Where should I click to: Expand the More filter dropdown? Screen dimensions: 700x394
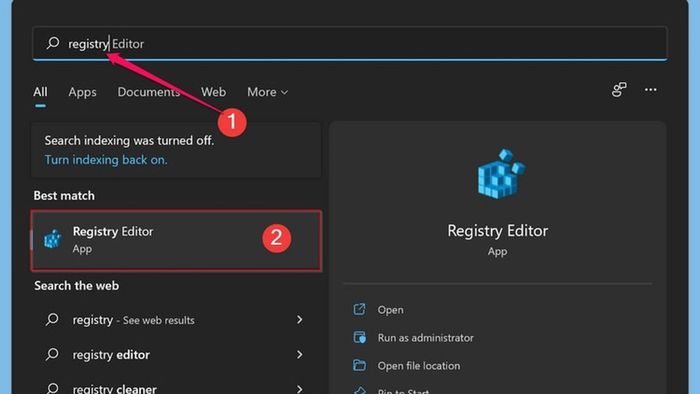coord(267,92)
